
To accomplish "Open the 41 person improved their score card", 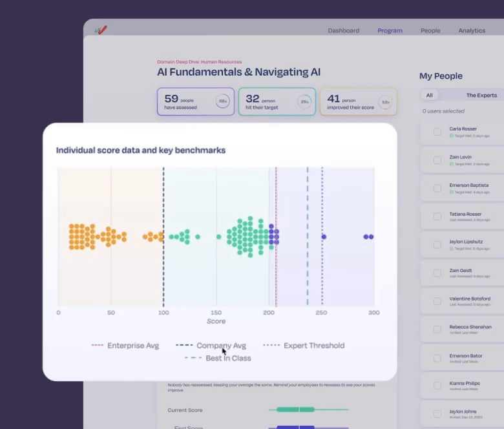I will [x=359, y=101].
